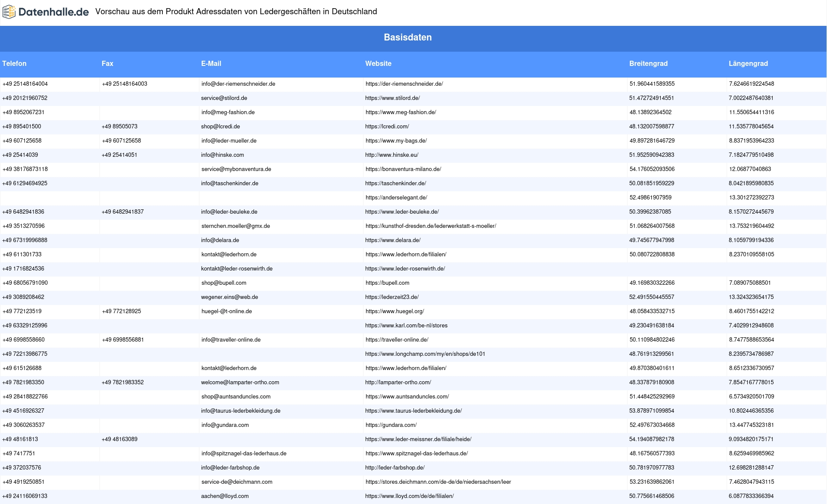Open website https://bonaventura-milano.de/
This screenshot has height=504, width=827.
(403, 169)
